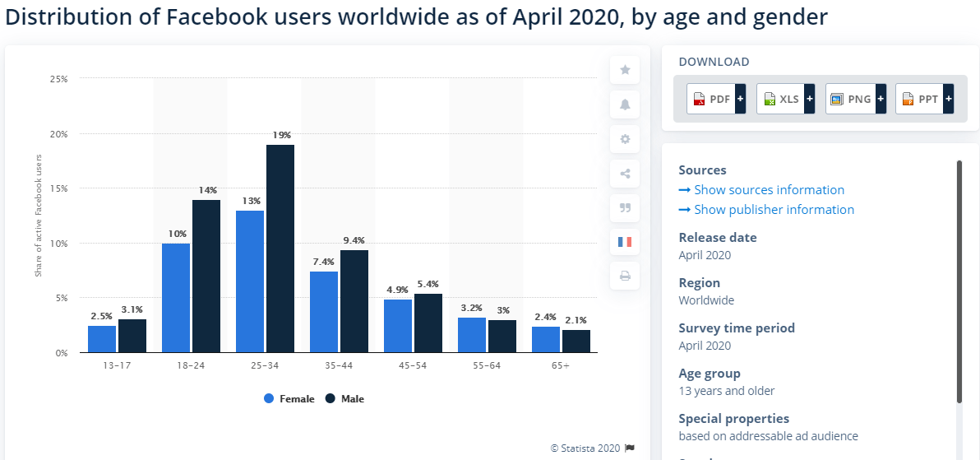Click the 2.5% female bar for 13-17
This screenshot has height=460, width=980.
click(x=102, y=339)
